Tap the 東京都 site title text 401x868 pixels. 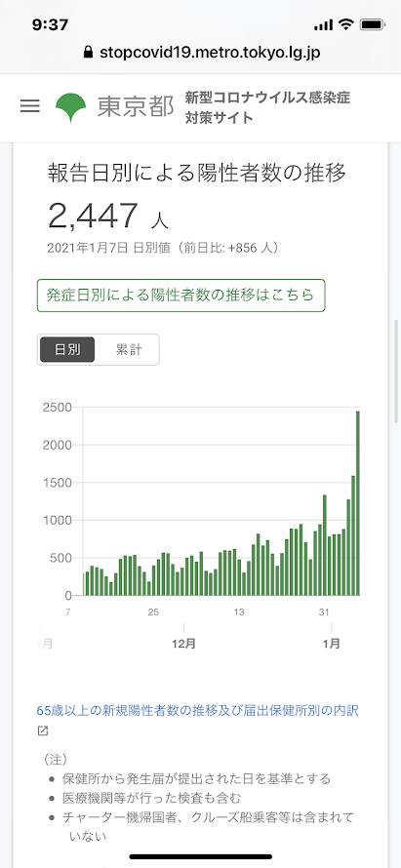[136, 107]
